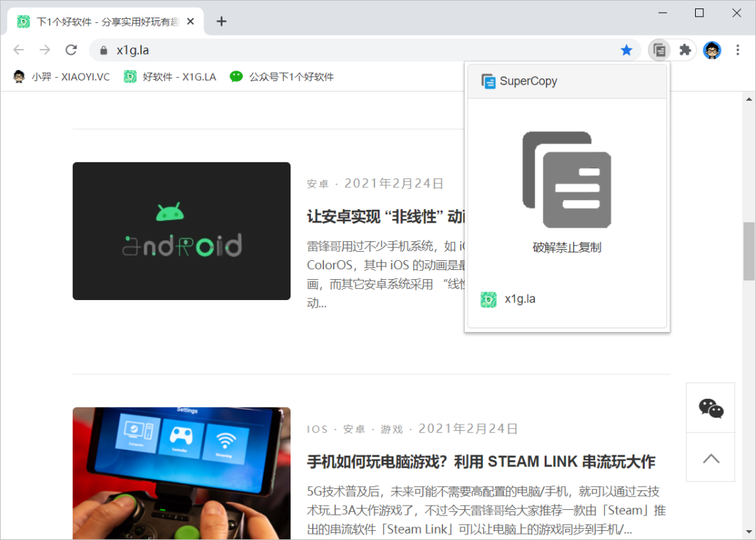Click the first article date 2021年2月24日

coord(393,183)
